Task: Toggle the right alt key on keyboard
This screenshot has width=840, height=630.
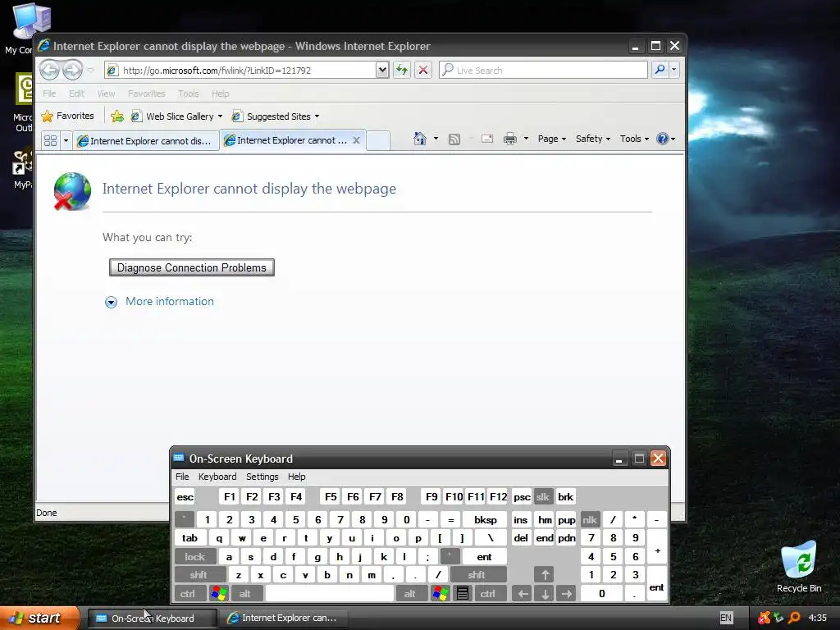Action: (410, 593)
